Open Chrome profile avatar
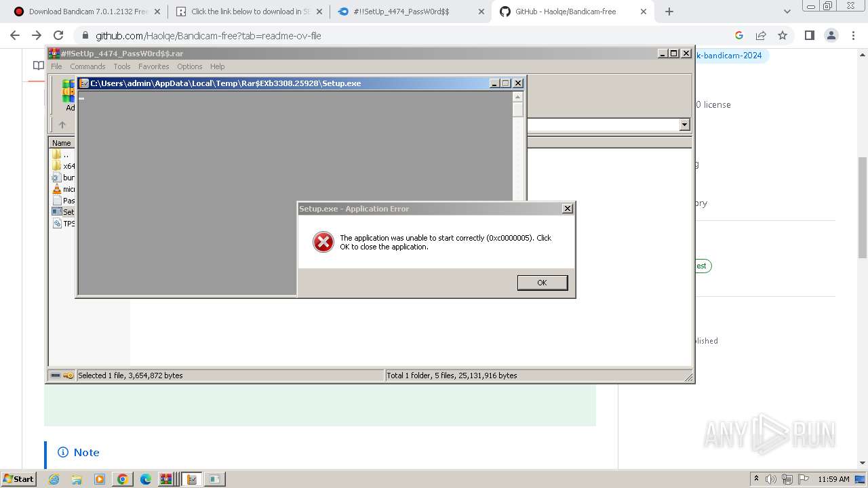Viewport: 868px width, 488px height. [831, 36]
